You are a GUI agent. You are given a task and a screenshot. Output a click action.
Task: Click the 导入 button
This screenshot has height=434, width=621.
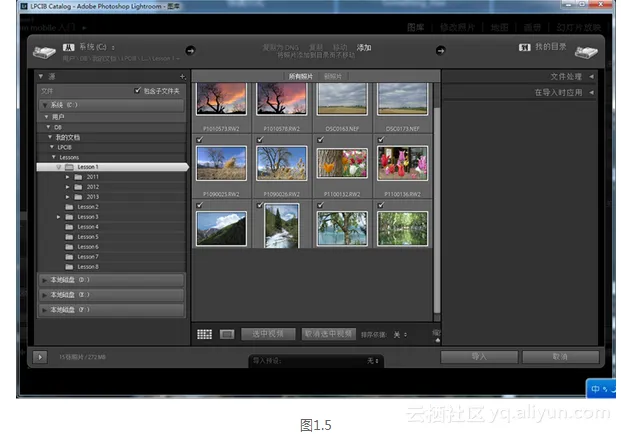point(479,357)
